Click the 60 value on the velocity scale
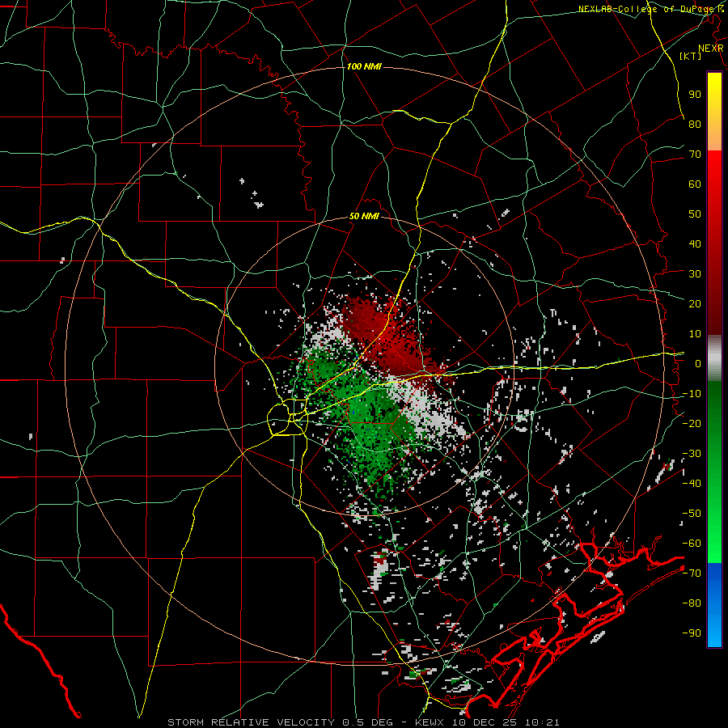 point(695,184)
